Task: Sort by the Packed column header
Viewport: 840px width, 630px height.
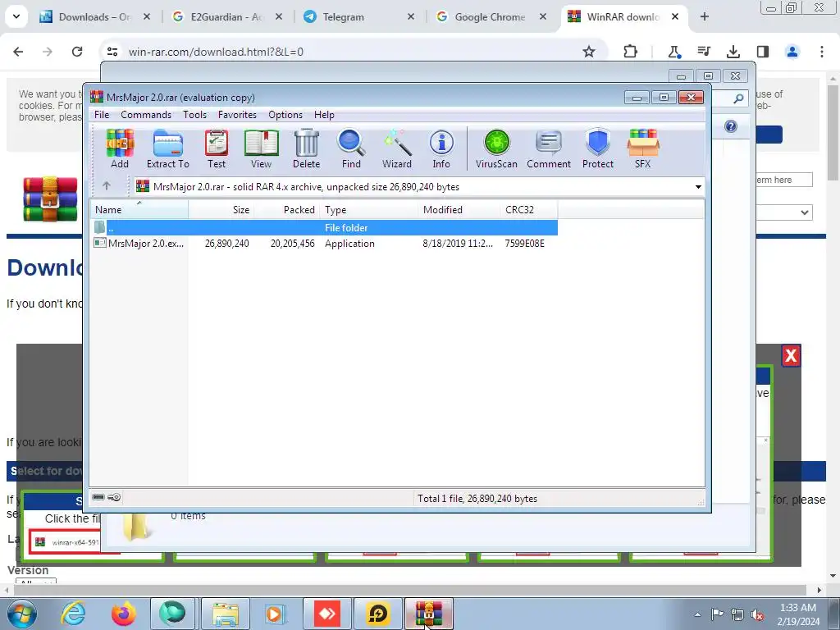Action: coord(286,209)
